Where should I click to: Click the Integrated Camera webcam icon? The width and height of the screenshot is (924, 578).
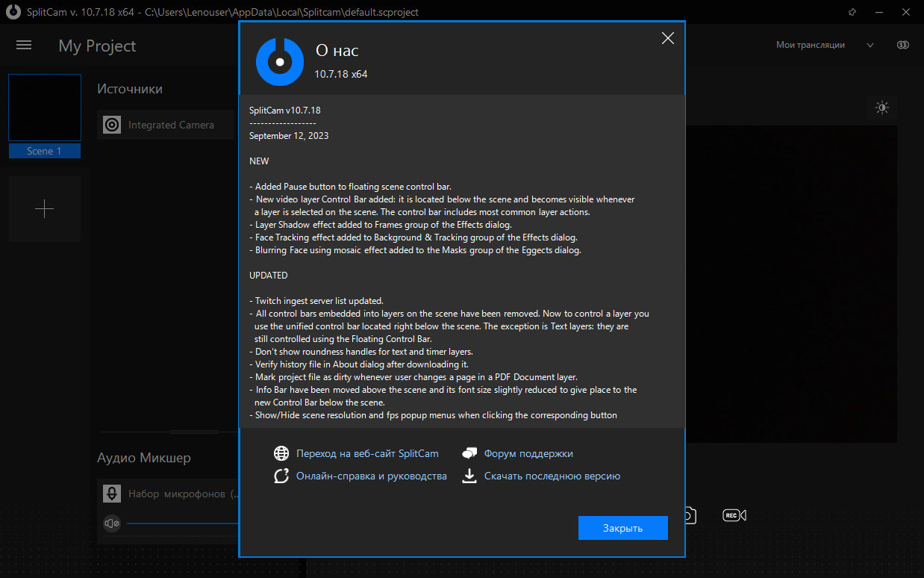pos(111,125)
